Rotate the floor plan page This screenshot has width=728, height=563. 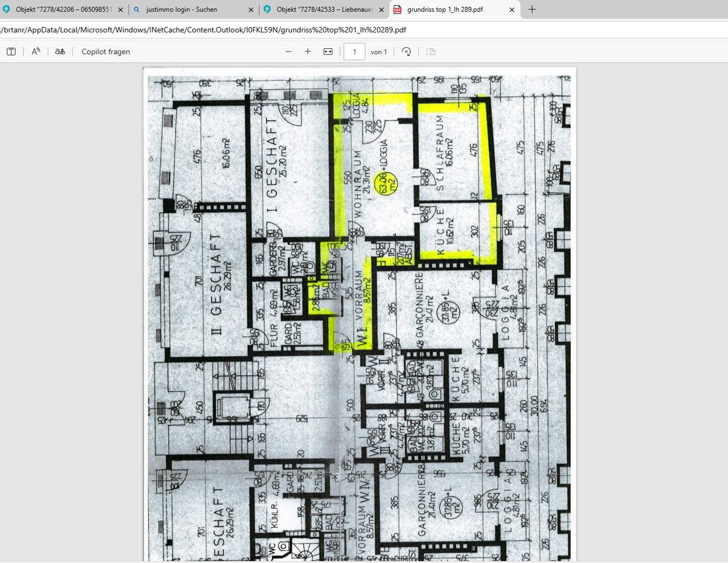pos(407,52)
